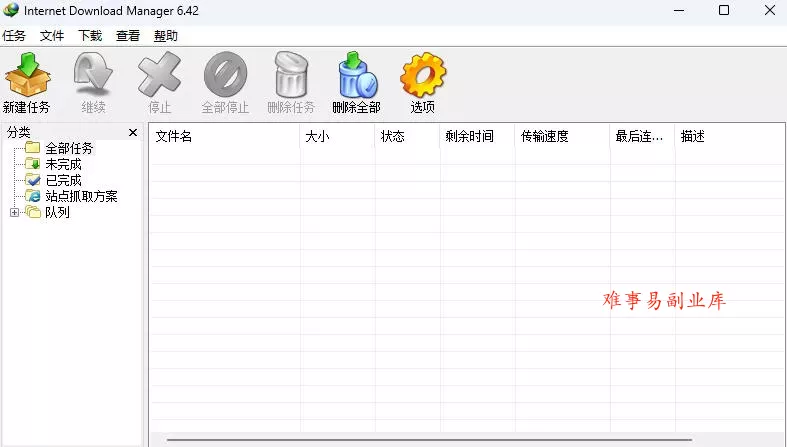
Task: Select 队列 in the category tree
Action: pyautogui.click(x=57, y=212)
